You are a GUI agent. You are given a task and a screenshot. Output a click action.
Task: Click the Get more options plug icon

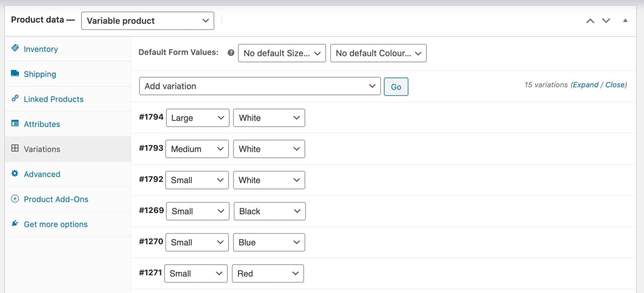[15, 224]
